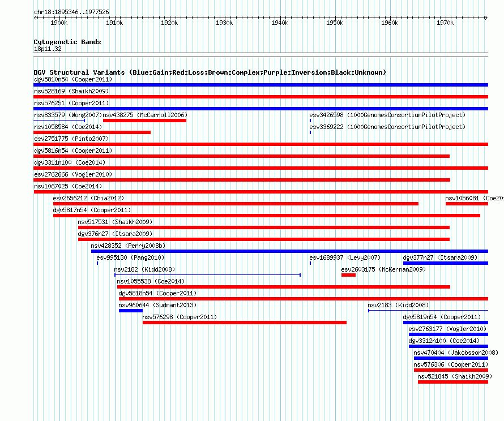Click nsv2182 (Kidd2008) label
This screenshot has height=421, width=504.
[144, 269]
